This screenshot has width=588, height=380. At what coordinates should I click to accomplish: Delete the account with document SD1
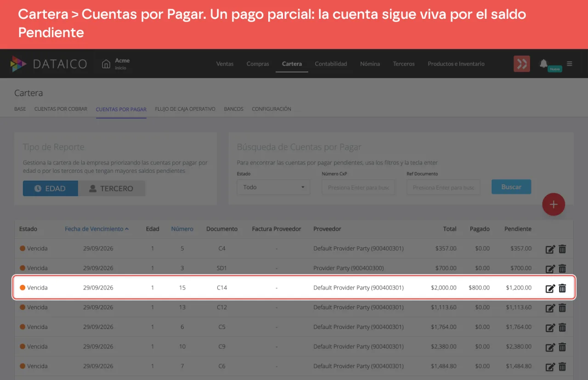[562, 269]
